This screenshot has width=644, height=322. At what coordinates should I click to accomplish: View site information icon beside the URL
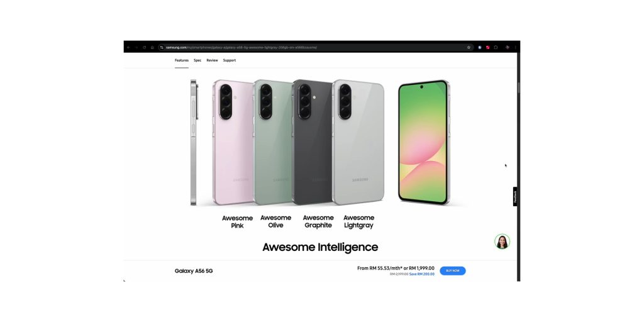pos(162,47)
